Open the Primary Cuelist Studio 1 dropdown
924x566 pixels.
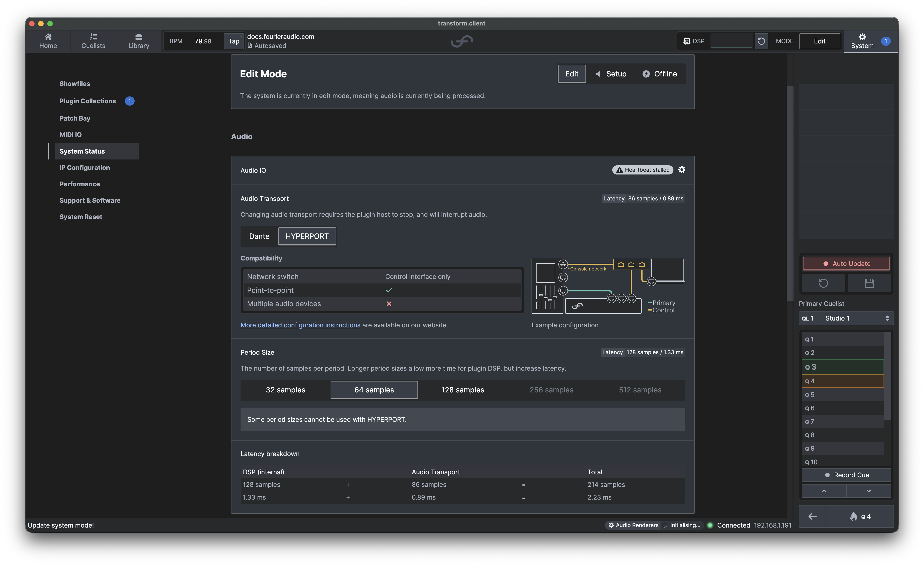click(x=846, y=318)
